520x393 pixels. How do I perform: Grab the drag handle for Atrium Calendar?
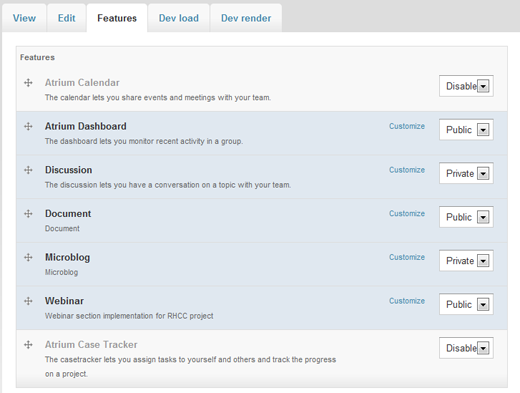pyautogui.click(x=28, y=83)
